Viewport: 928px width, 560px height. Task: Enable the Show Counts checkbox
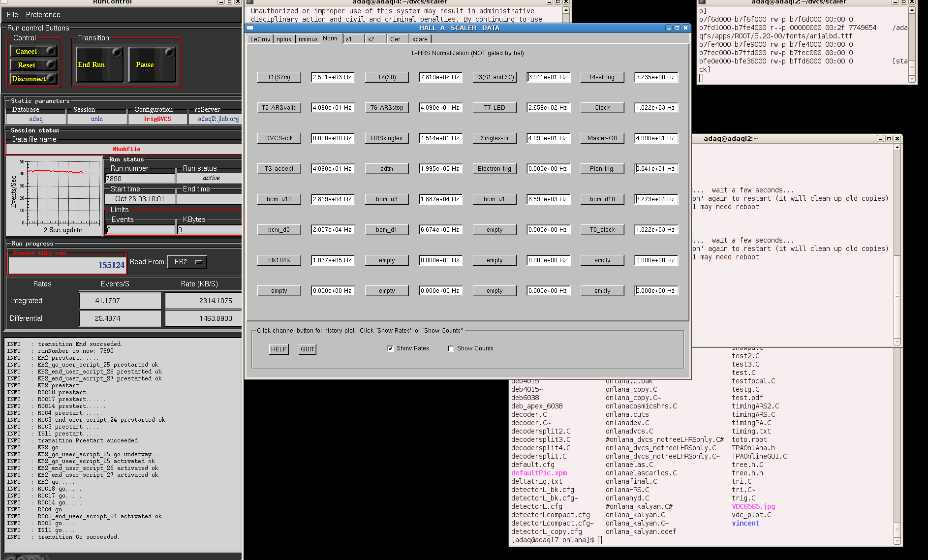click(451, 348)
